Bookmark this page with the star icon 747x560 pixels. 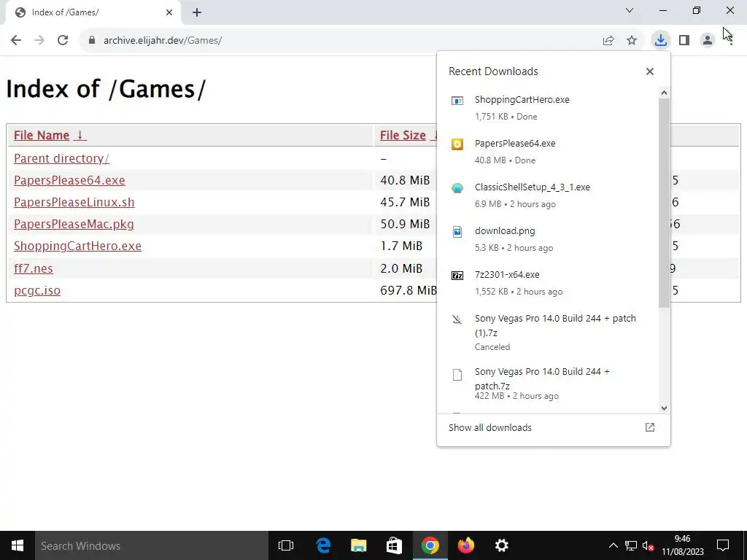632,41
